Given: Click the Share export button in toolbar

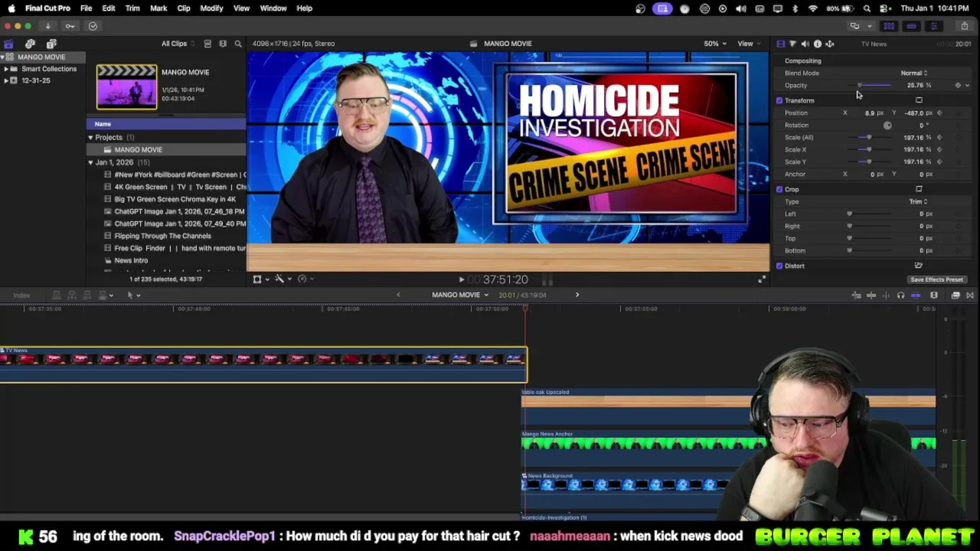Looking at the screenshot, I should 964,26.
